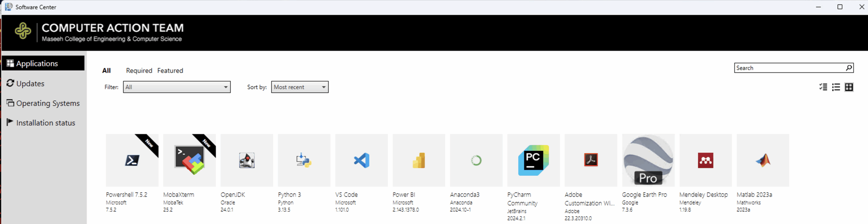
Task: Click the Mendeley Desktop name label
Action: pos(704,195)
